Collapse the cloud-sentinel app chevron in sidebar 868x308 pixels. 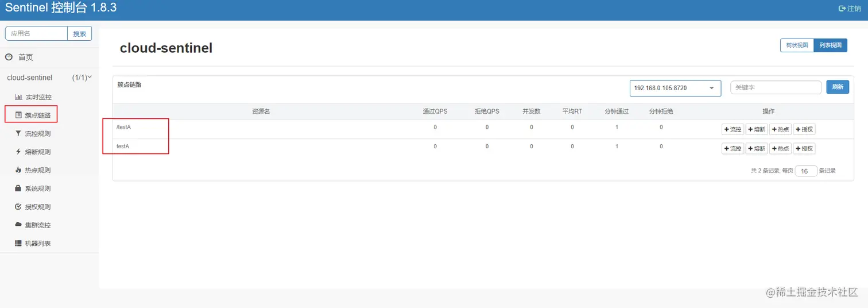(x=90, y=77)
